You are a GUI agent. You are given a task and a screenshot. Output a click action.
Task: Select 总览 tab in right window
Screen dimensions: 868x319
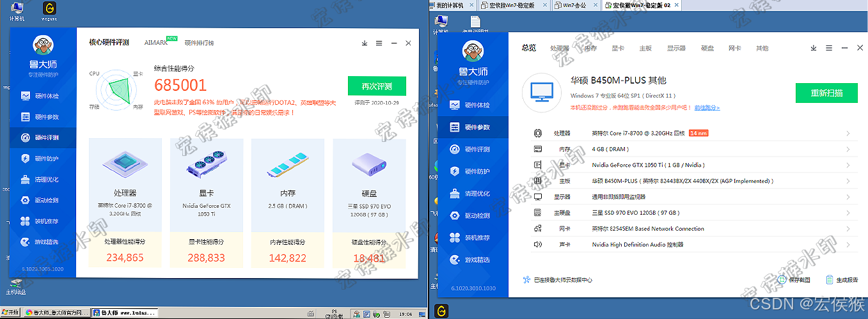[528, 48]
